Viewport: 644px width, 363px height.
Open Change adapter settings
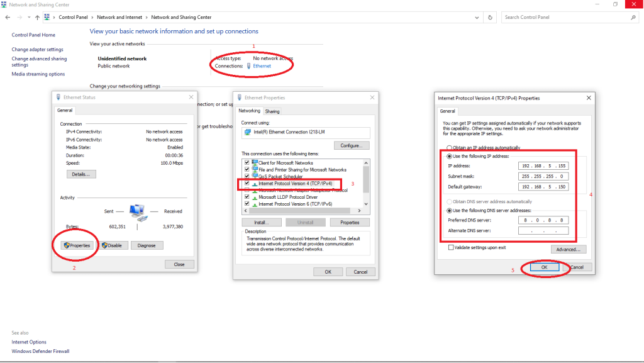37,49
